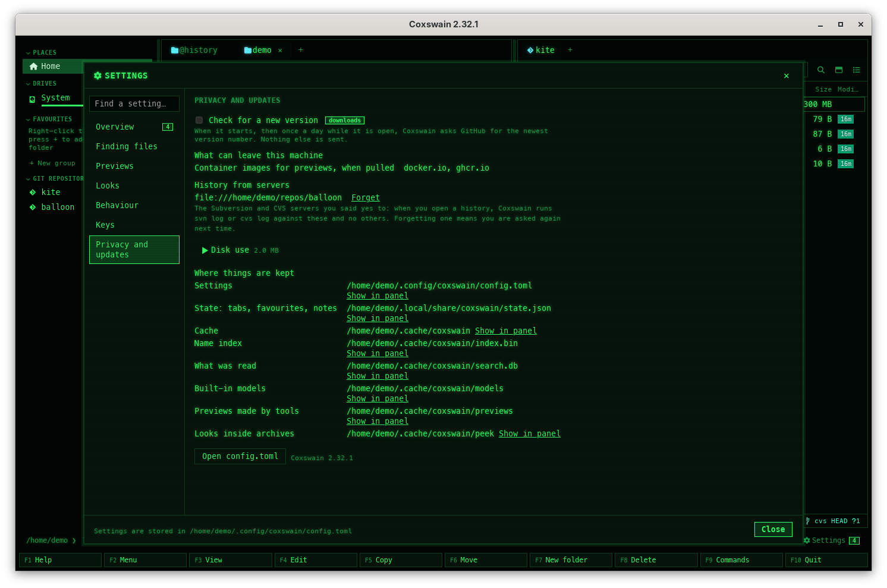Click the F5 Copy button
This screenshot has height=588, width=887.
click(401, 560)
